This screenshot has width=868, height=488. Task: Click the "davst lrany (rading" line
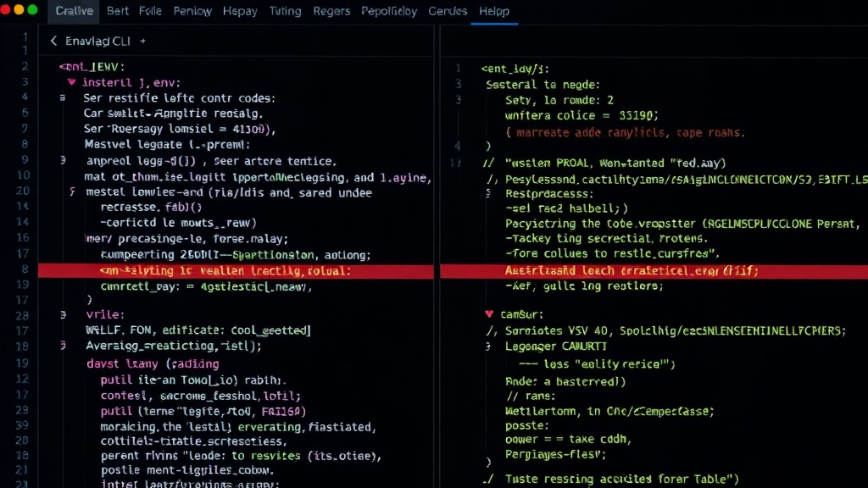coord(153,364)
